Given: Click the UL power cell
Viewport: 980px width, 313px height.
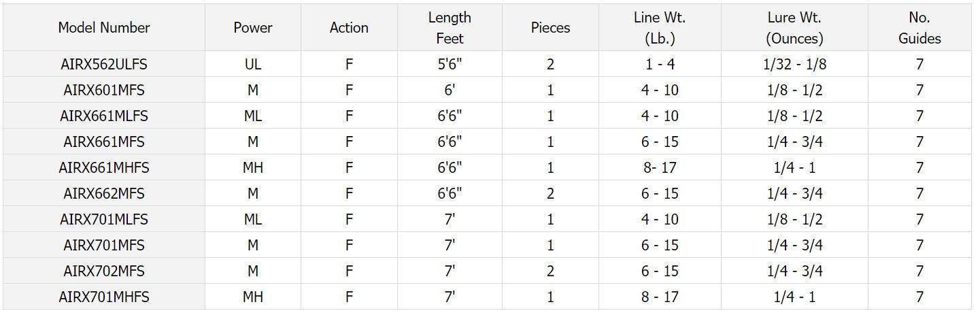Looking at the screenshot, I should [x=253, y=65].
